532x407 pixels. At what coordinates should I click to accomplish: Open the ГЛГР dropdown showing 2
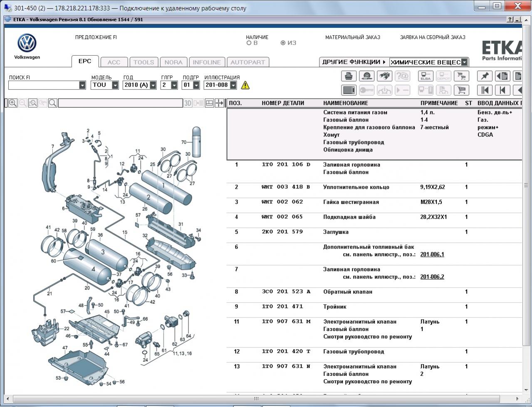pos(174,85)
